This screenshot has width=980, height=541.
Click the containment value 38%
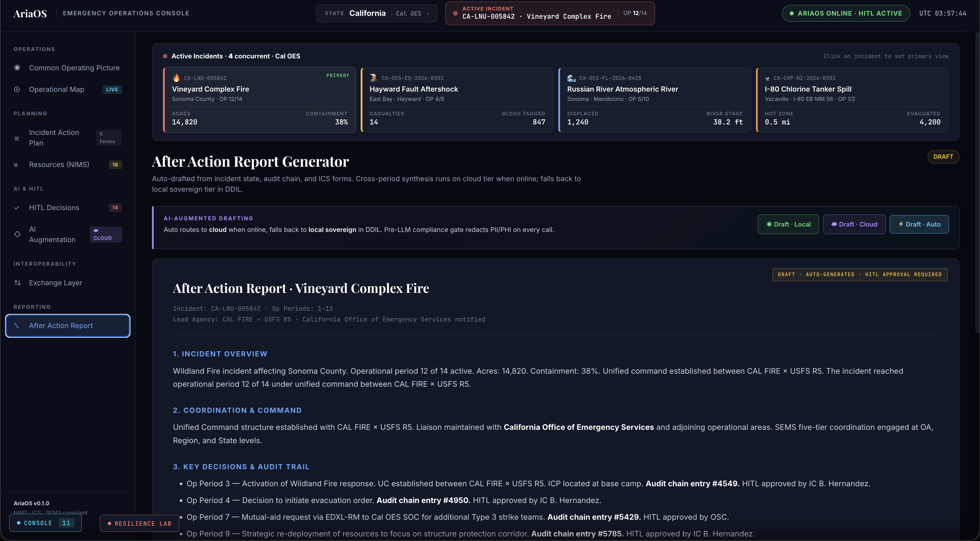pyautogui.click(x=341, y=122)
